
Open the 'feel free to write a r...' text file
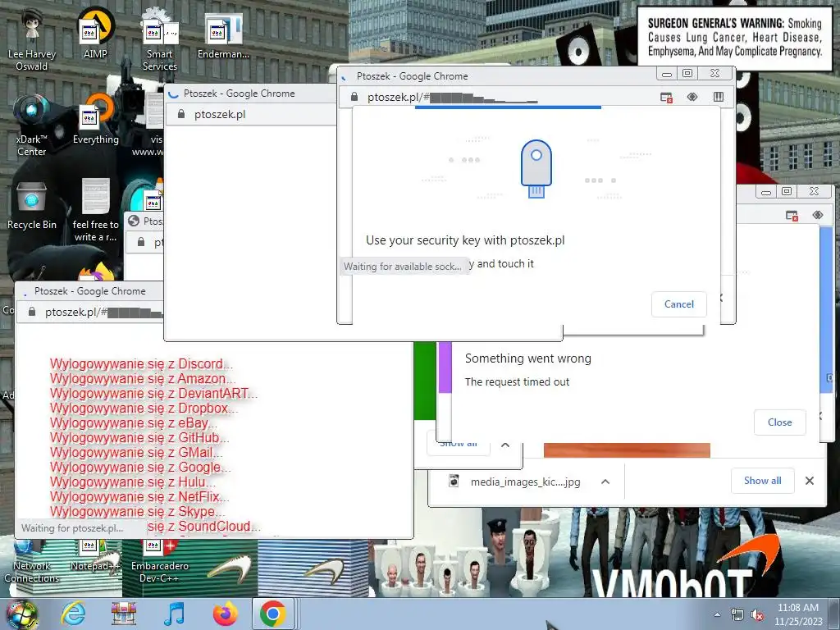tap(95, 209)
